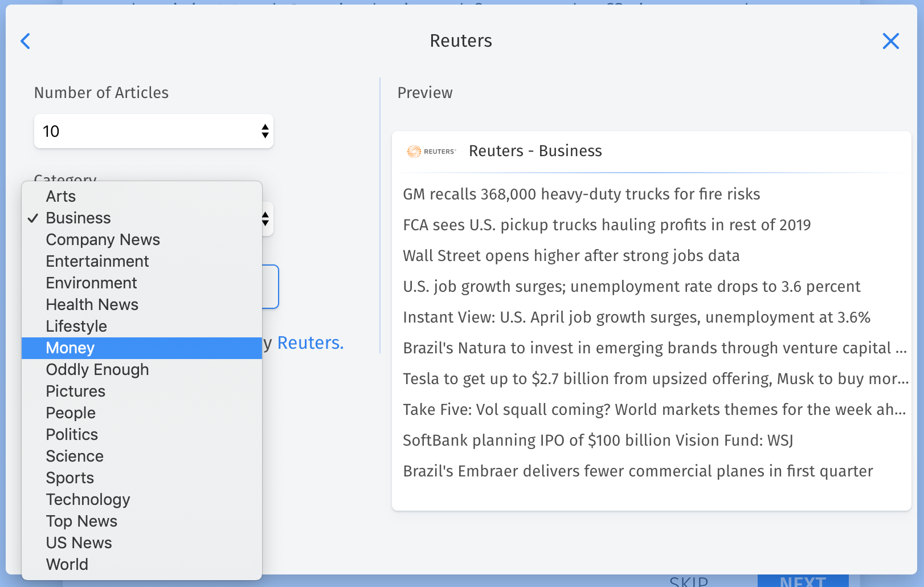Pick Pictures from the category list

click(x=142, y=391)
